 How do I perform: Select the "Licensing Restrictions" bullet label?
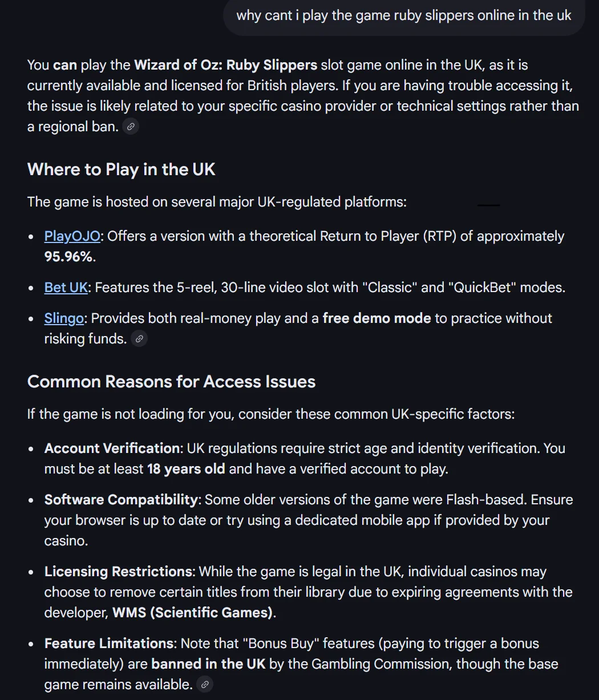point(118,572)
